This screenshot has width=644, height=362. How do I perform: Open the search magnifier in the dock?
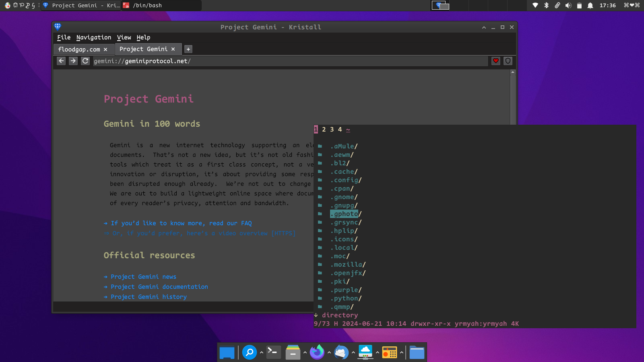(x=250, y=352)
